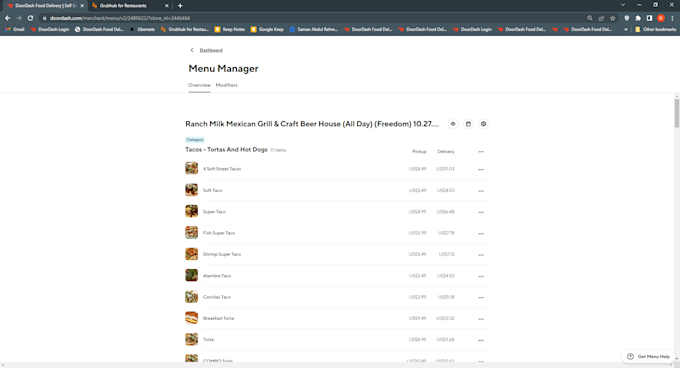Click the eye preview icon beside the menu name

[453, 124]
